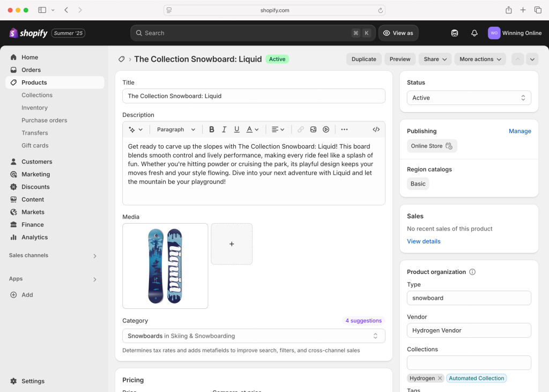Click the View as button
Image resolution: width=549 pixels, height=392 pixels.
[398, 33]
